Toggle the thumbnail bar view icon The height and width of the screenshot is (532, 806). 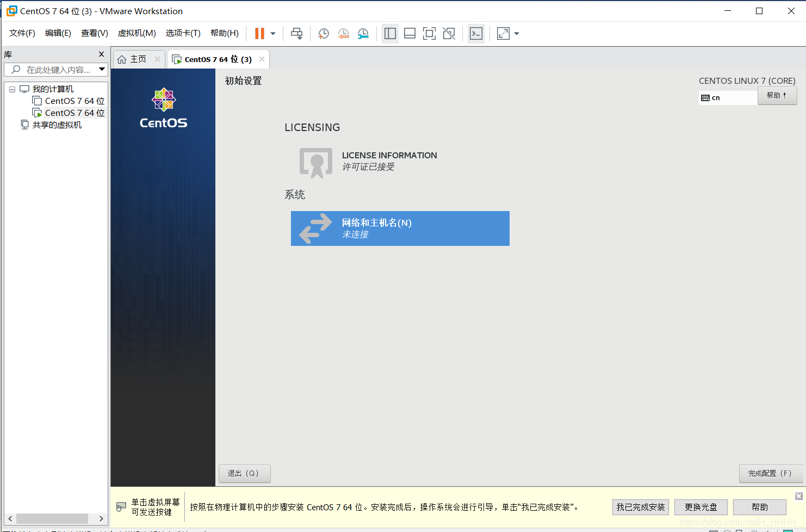click(410, 34)
